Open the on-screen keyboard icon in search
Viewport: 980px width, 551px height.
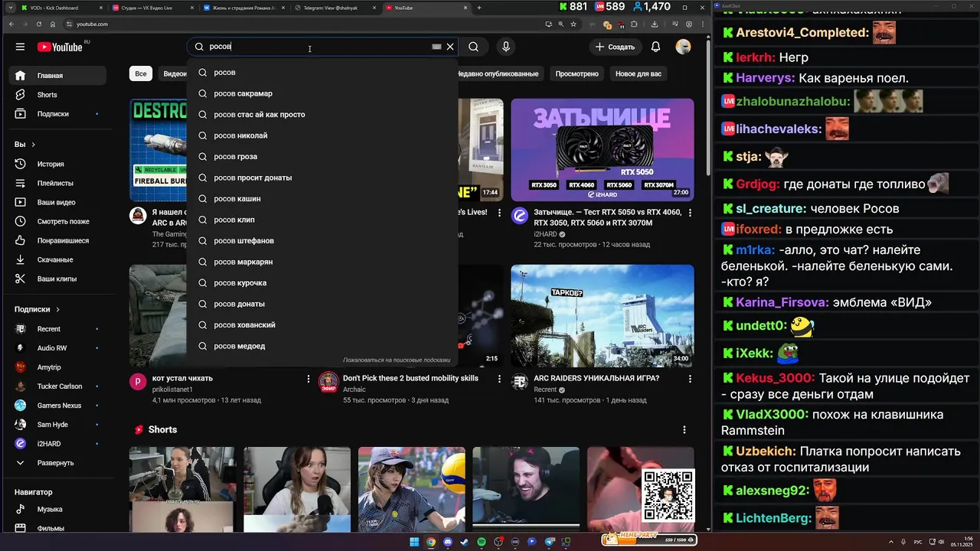click(x=436, y=47)
